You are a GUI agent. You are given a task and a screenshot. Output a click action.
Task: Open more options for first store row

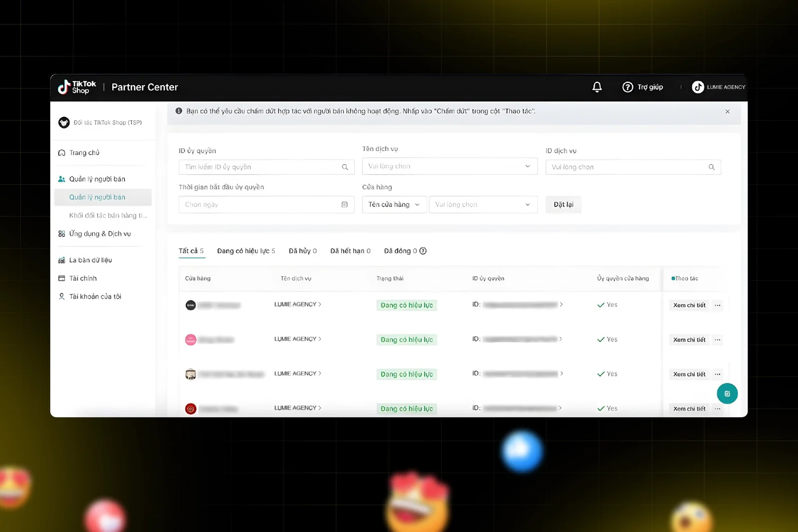pyautogui.click(x=717, y=305)
